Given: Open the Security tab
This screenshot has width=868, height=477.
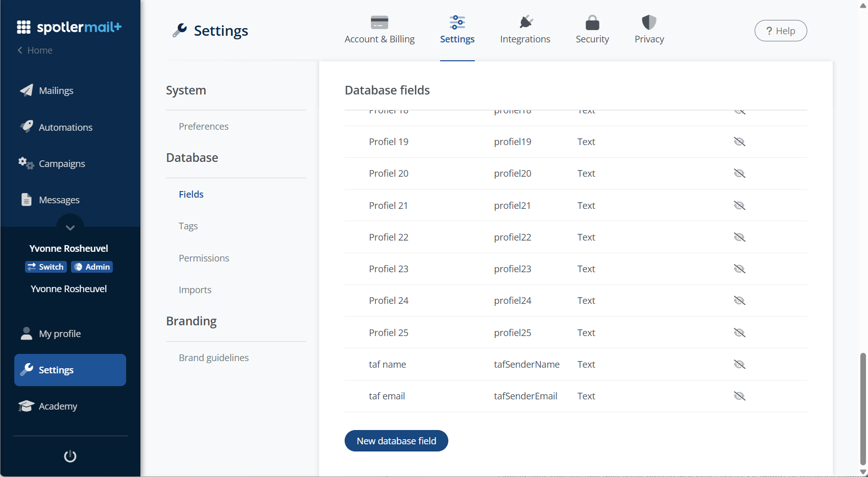Looking at the screenshot, I should (x=592, y=31).
